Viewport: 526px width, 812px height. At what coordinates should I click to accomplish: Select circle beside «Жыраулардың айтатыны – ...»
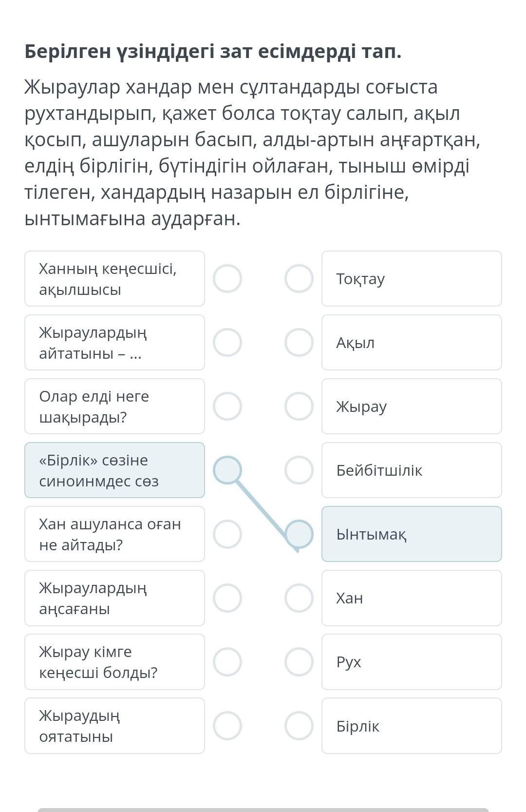(x=227, y=343)
